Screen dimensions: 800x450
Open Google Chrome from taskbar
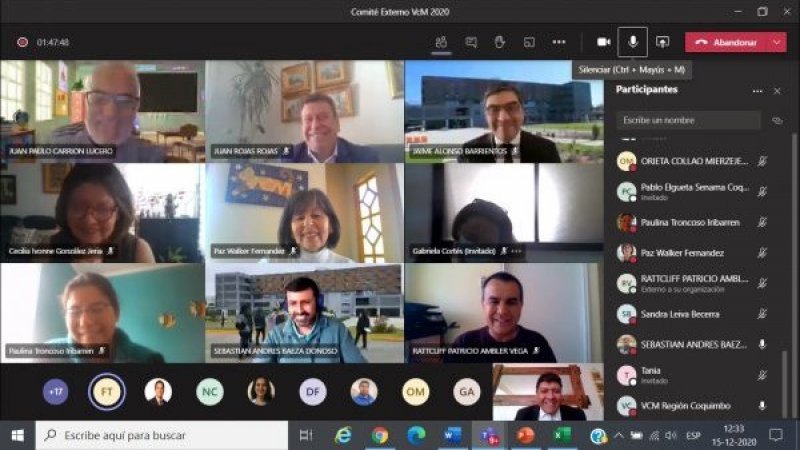(380, 435)
